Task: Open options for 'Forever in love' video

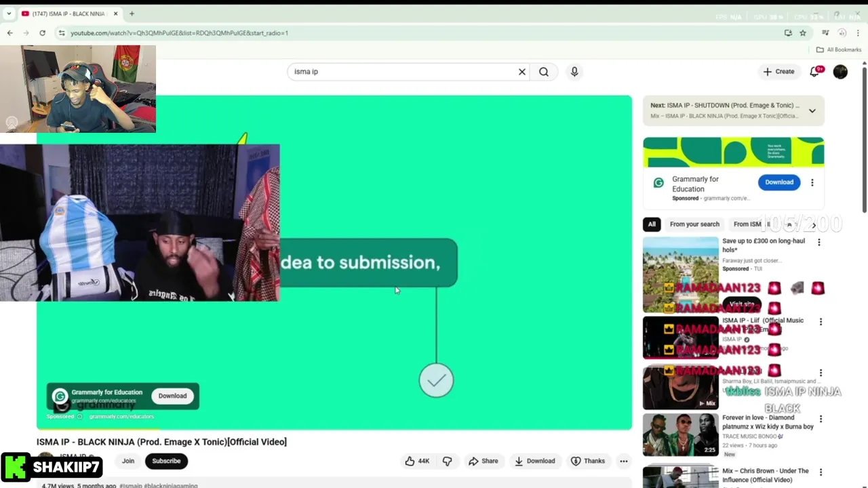Action: (x=821, y=419)
